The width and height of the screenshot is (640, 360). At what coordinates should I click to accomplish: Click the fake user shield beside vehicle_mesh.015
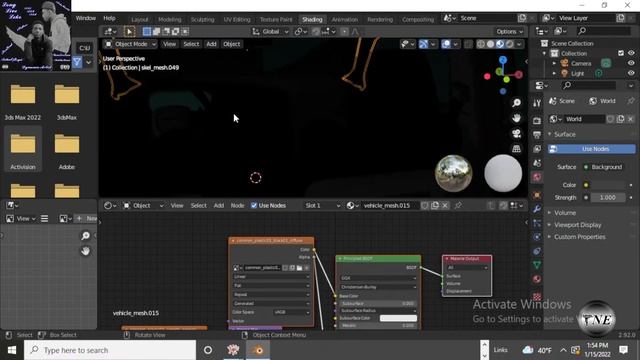[425, 205]
